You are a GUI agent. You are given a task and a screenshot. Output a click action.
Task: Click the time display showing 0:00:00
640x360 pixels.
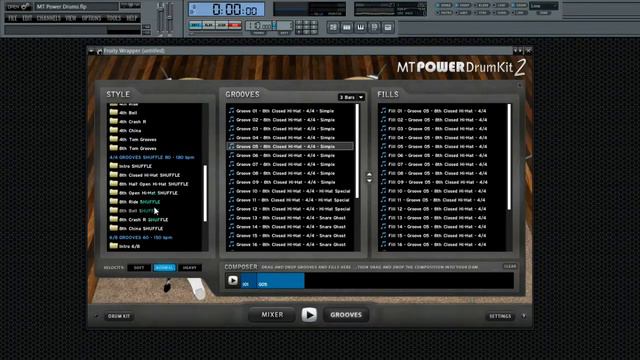(227, 9)
